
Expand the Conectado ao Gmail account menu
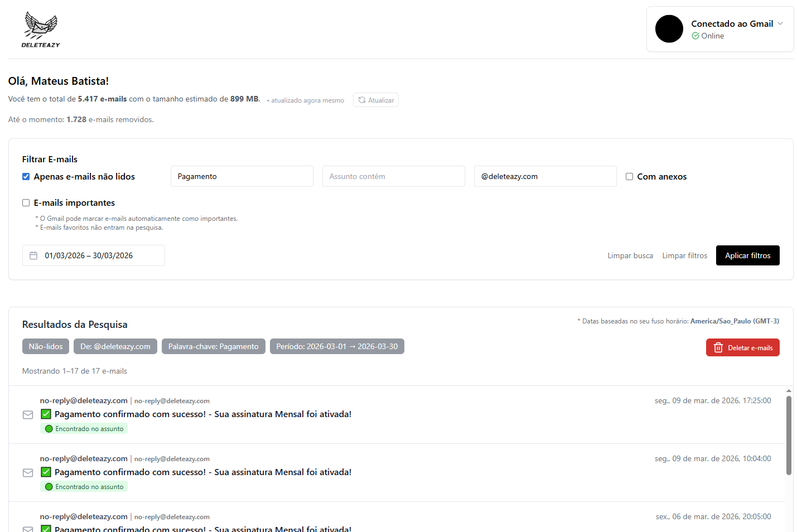click(780, 23)
